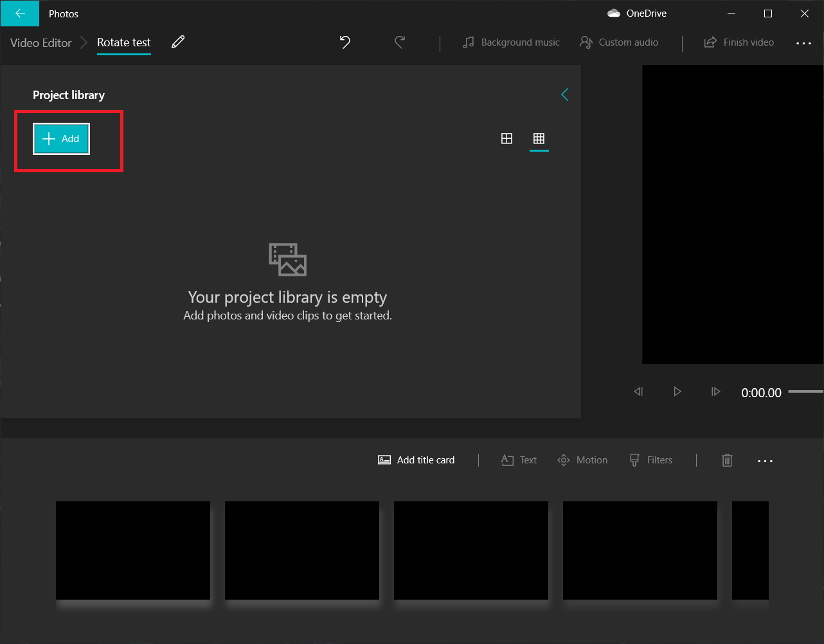824x644 pixels.
Task: Open the Motion effects tool
Action: tap(582, 460)
